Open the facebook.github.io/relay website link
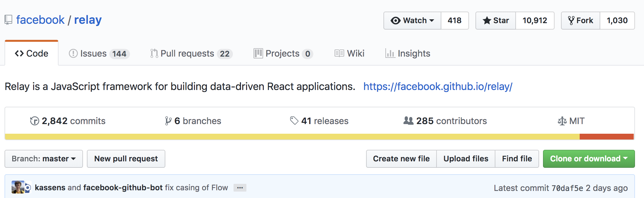 [438, 86]
